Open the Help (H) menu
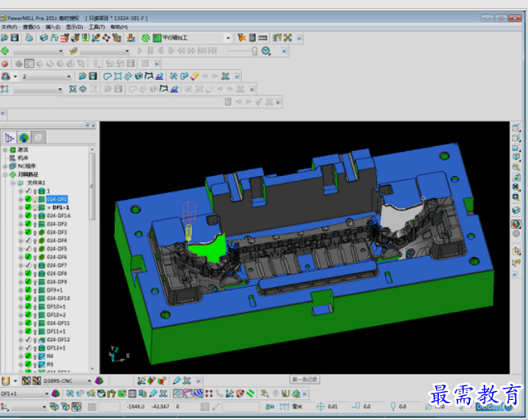The height and width of the screenshot is (420, 528). pos(119,27)
